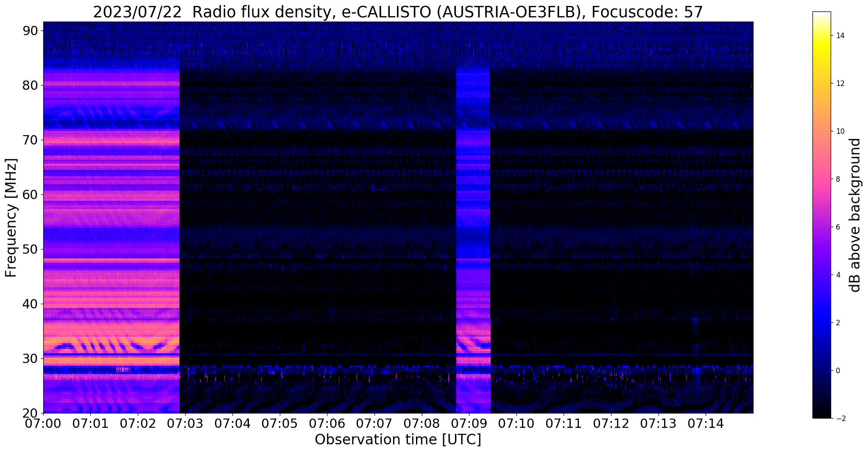Click the colorbar tick label 6
The image size is (868, 452).
[837, 227]
